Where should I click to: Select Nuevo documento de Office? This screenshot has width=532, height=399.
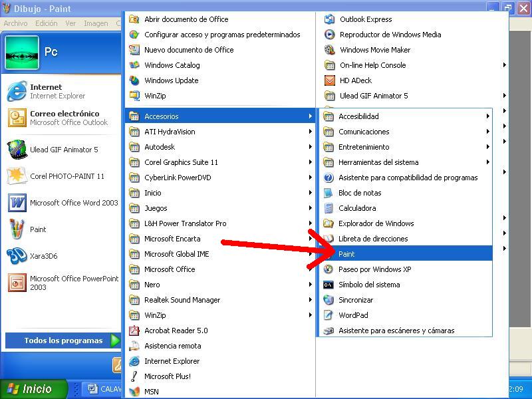pyautogui.click(x=220, y=49)
